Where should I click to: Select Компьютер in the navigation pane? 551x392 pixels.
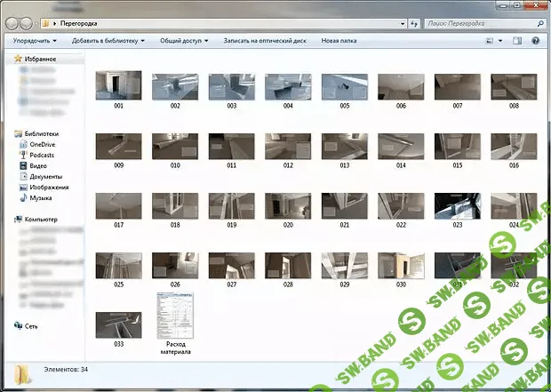tap(40, 219)
